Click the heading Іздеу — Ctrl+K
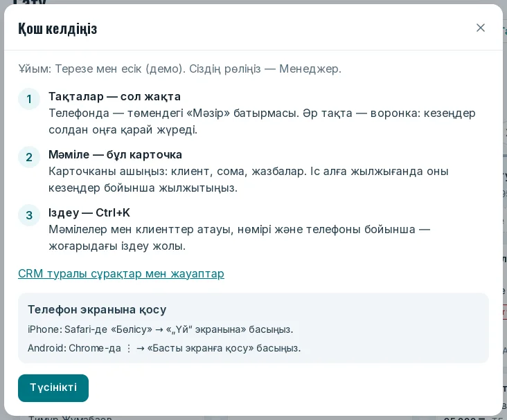Screen dimensions: 507x420 click(x=89, y=213)
